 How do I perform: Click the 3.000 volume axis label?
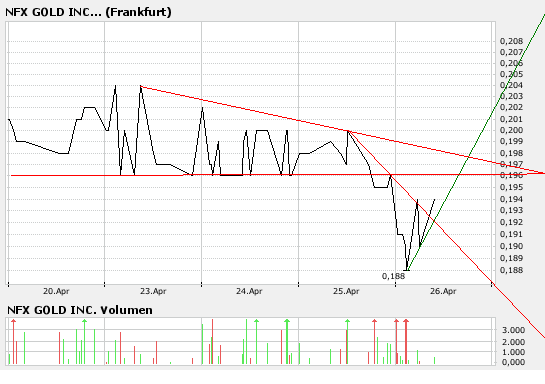(513, 330)
